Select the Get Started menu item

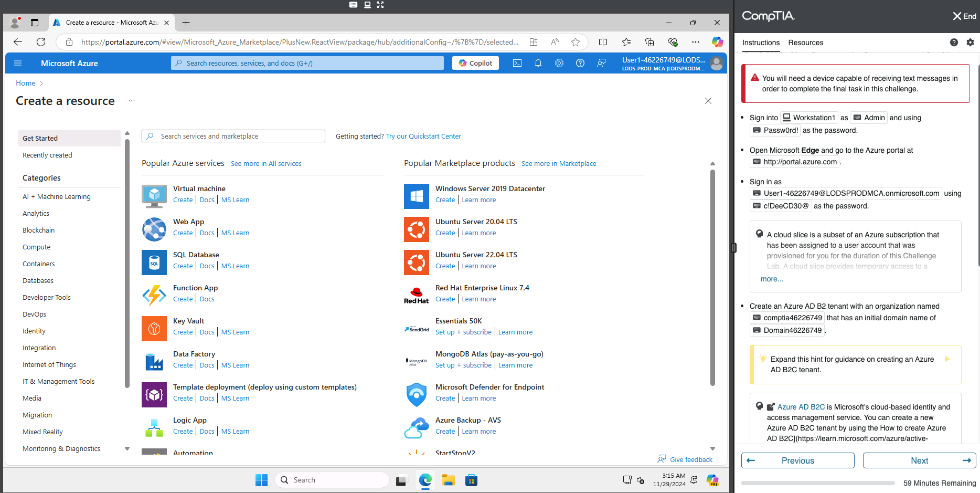click(69, 138)
